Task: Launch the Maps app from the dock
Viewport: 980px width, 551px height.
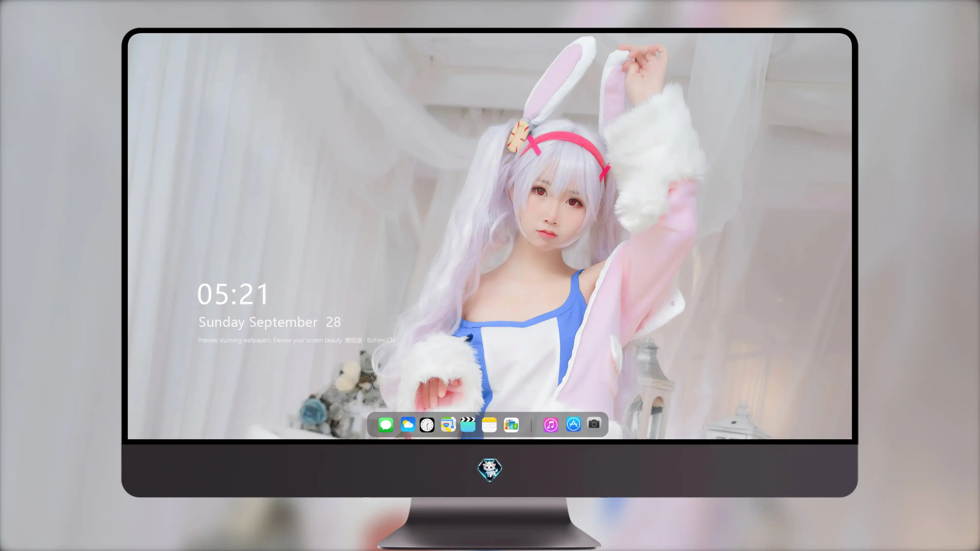Action: click(448, 424)
